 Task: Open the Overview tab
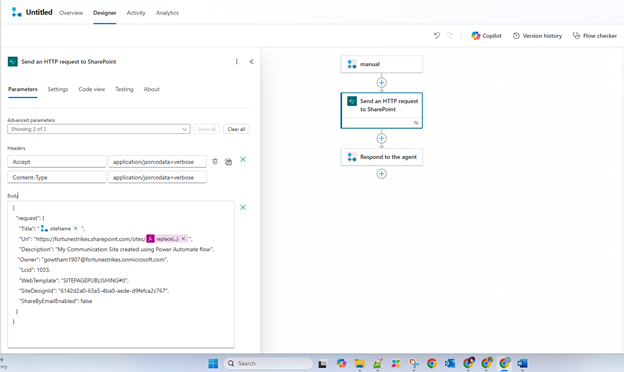click(x=71, y=13)
